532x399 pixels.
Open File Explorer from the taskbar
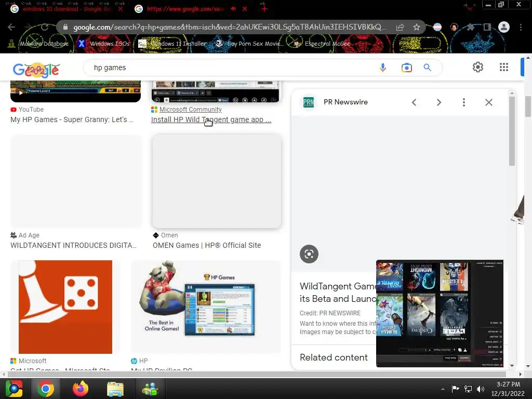pos(115,389)
